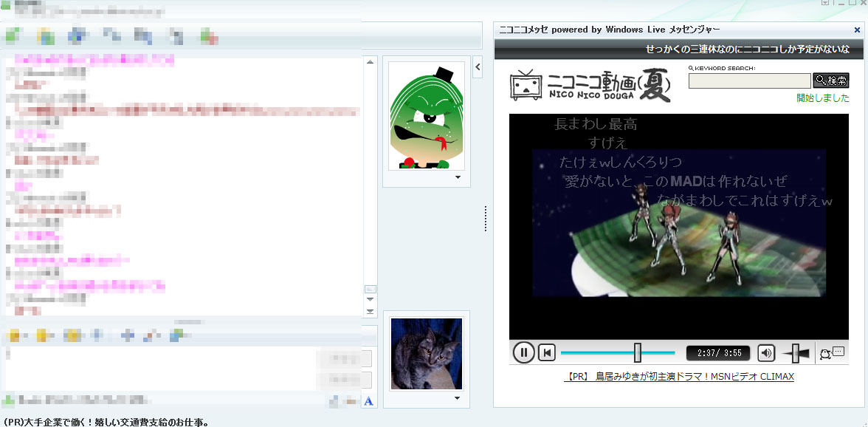This screenshot has height=427, width=868.
Task: Close the ニコニコメッセ panel with its x
Action: 857,30
